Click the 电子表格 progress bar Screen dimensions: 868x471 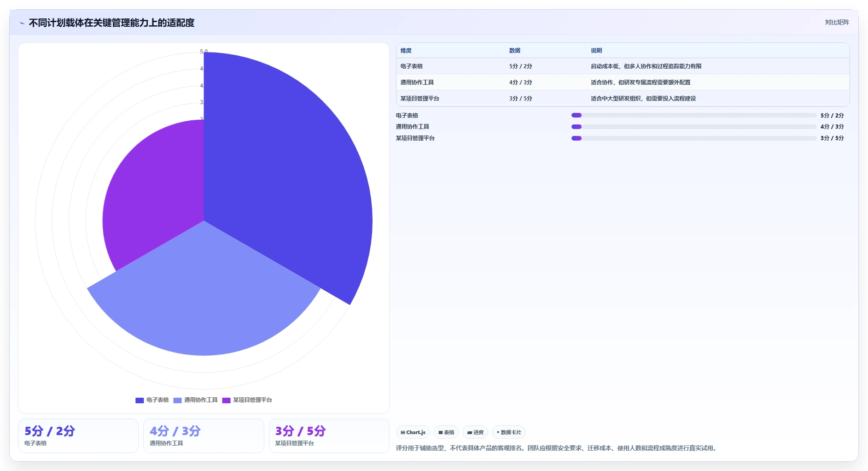coord(694,115)
